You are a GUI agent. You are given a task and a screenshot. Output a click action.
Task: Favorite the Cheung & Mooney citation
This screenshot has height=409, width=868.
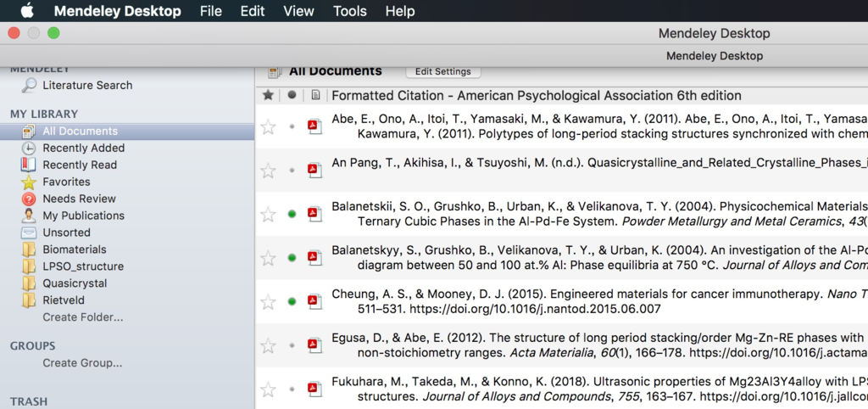pos(268,301)
